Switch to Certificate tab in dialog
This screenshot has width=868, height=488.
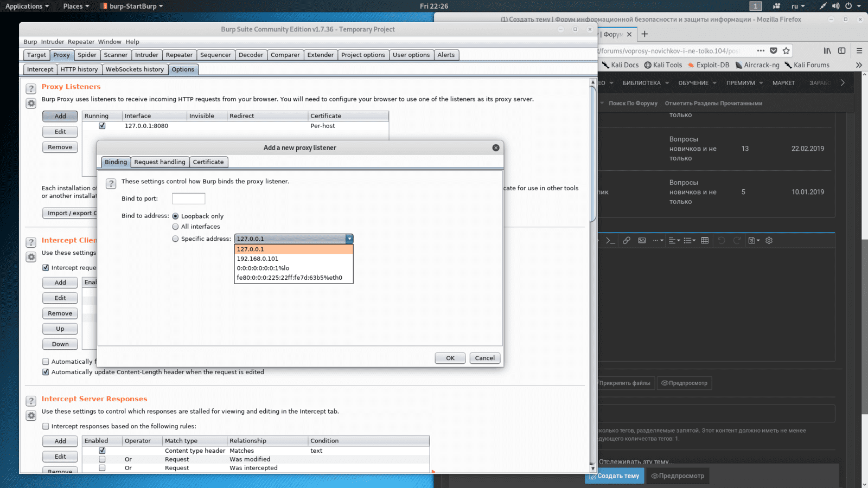208,162
